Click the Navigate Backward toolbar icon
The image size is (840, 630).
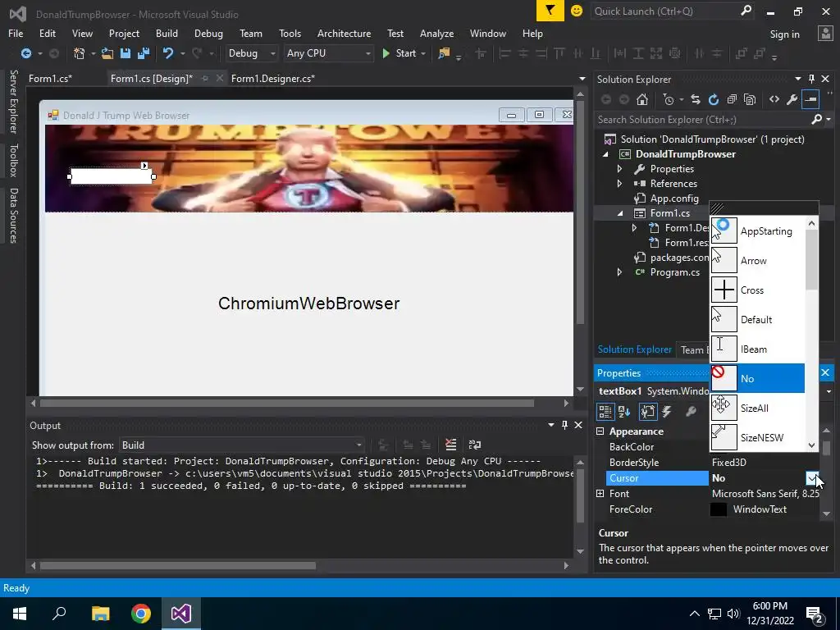click(25, 53)
